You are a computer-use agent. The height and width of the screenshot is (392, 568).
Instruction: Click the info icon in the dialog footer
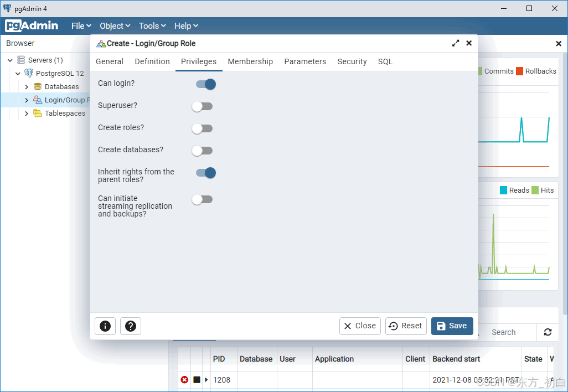pyautogui.click(x=105, y=326)
